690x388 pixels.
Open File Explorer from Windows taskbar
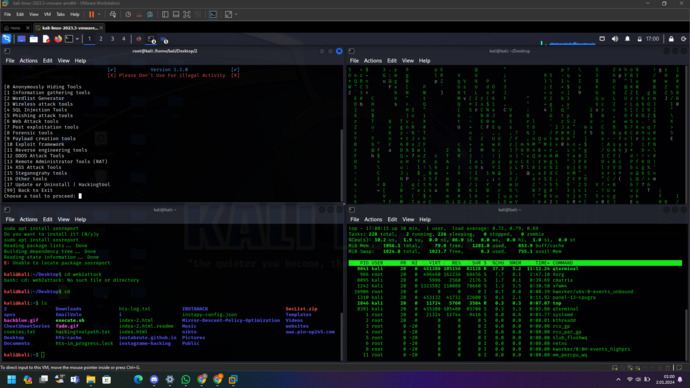91,379
